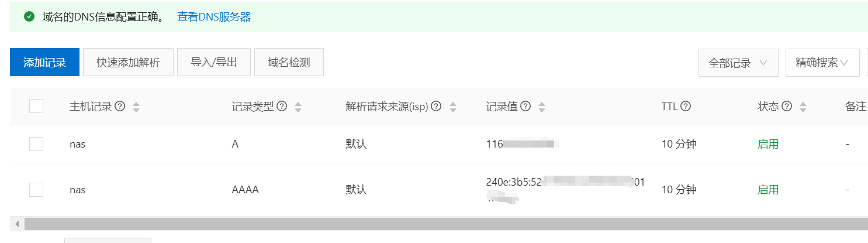
Task: Click the 添加记录 button
Action: click(44, 62)
